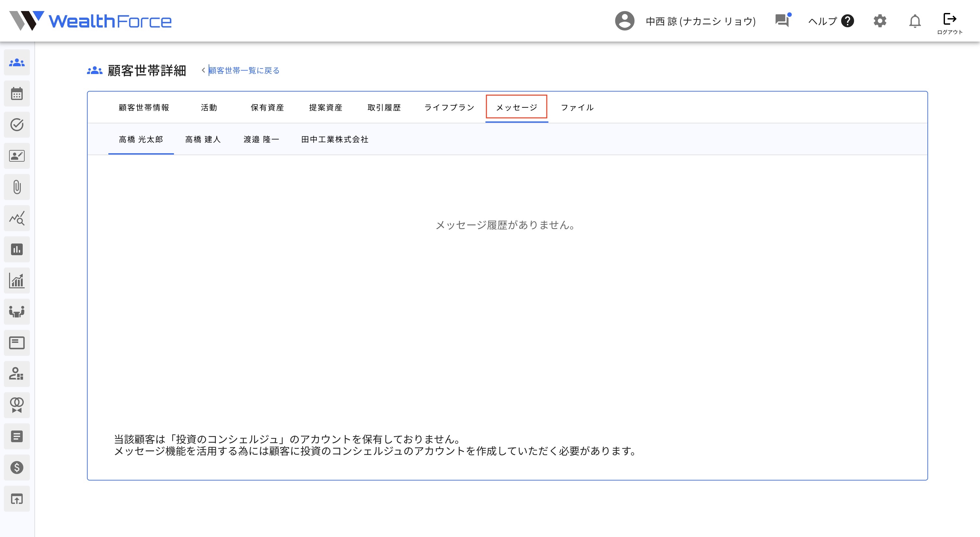Open the customer households sidebar icon

pos(17,62)
